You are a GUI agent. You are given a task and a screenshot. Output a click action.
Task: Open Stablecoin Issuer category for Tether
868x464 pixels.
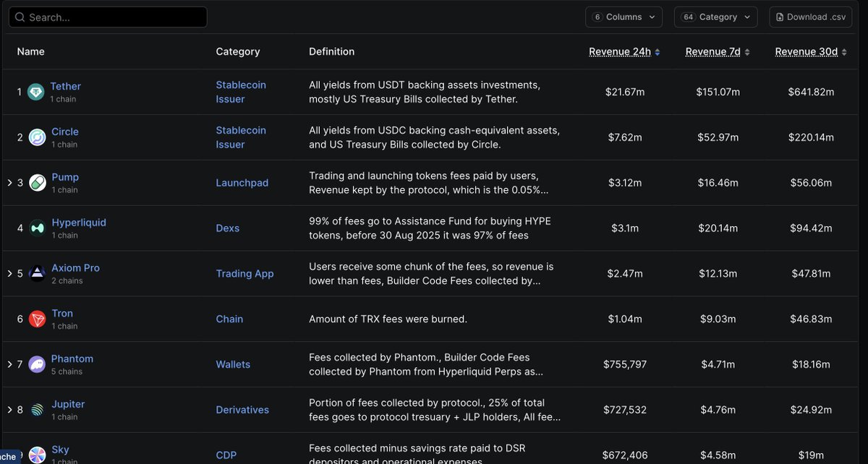coord(241,92)
